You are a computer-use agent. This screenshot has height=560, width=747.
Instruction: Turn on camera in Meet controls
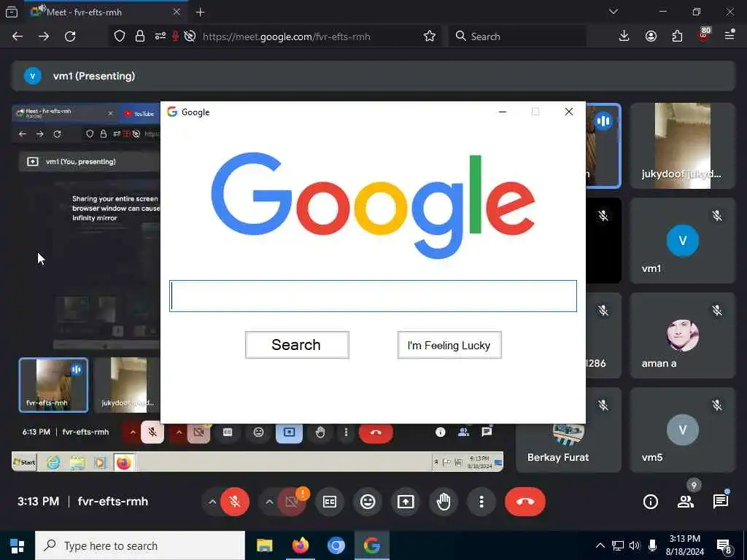(x=292, y=502)
